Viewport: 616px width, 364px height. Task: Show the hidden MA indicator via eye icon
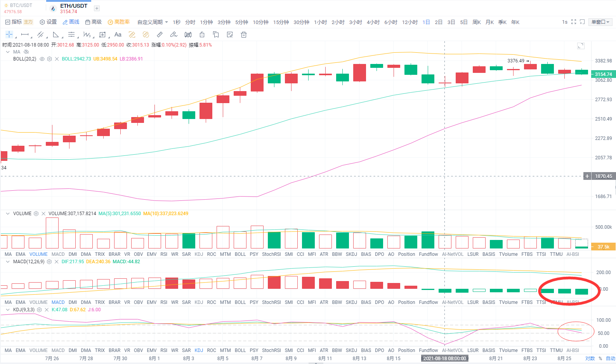pyautogui.click(x=26, y=52)
